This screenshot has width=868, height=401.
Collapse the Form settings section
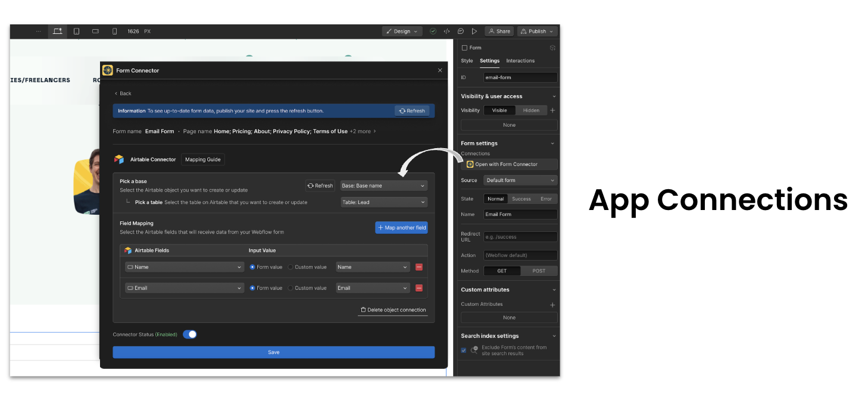click(553, 143)
